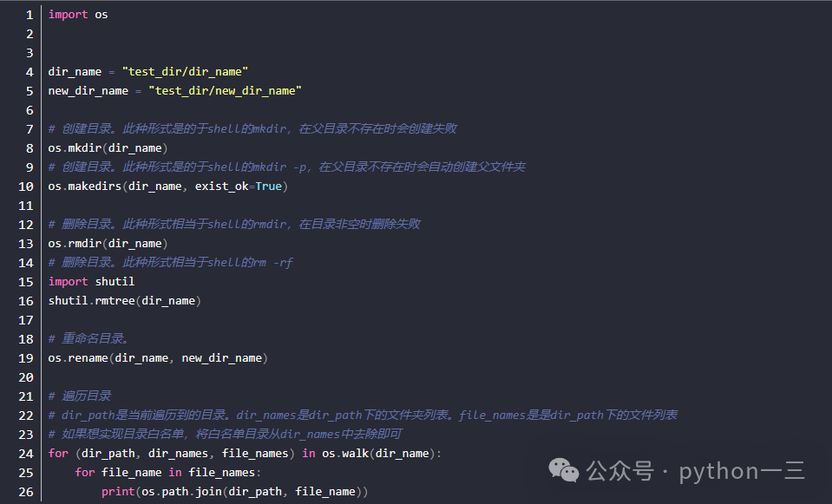Click import shutil on line 15

point(91,282)
